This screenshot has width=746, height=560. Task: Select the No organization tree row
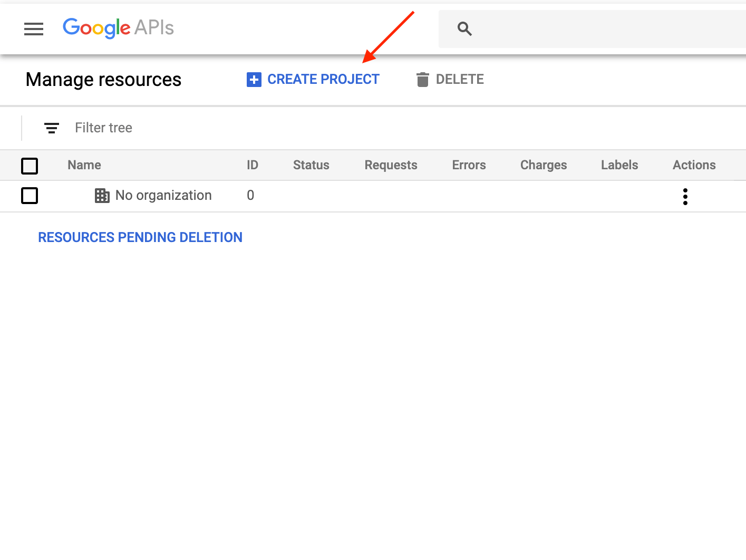click(x=163, y=196)
